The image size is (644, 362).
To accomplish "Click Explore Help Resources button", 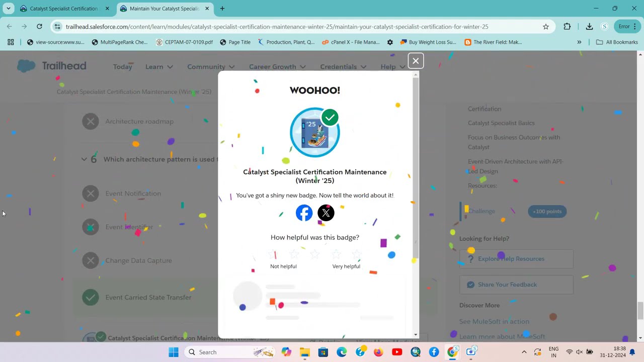I will tap(516, 258).
